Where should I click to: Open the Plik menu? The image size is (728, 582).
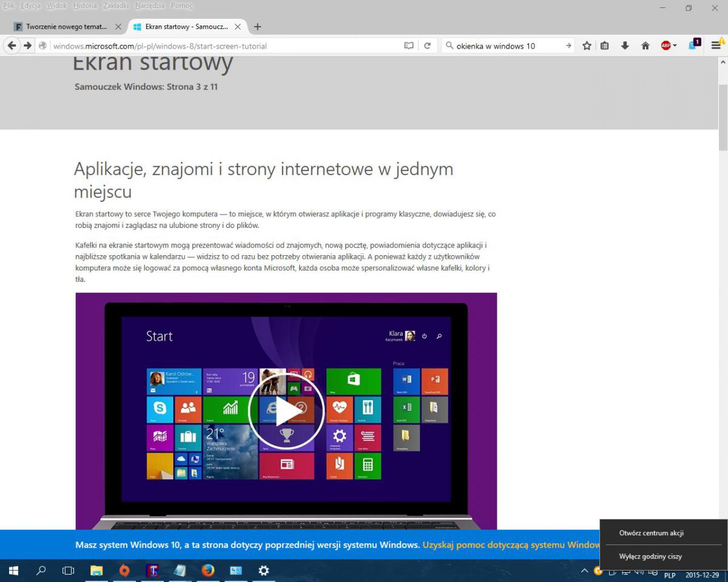(8, 5)
